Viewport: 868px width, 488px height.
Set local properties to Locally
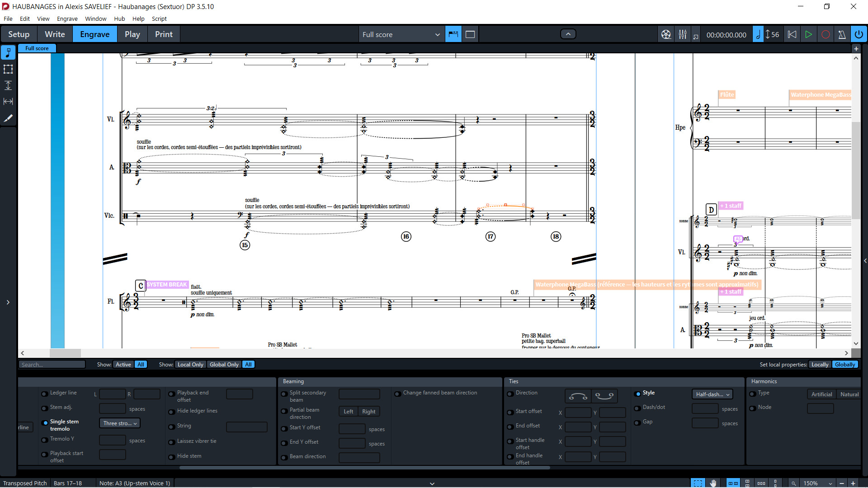click(820, 365)
